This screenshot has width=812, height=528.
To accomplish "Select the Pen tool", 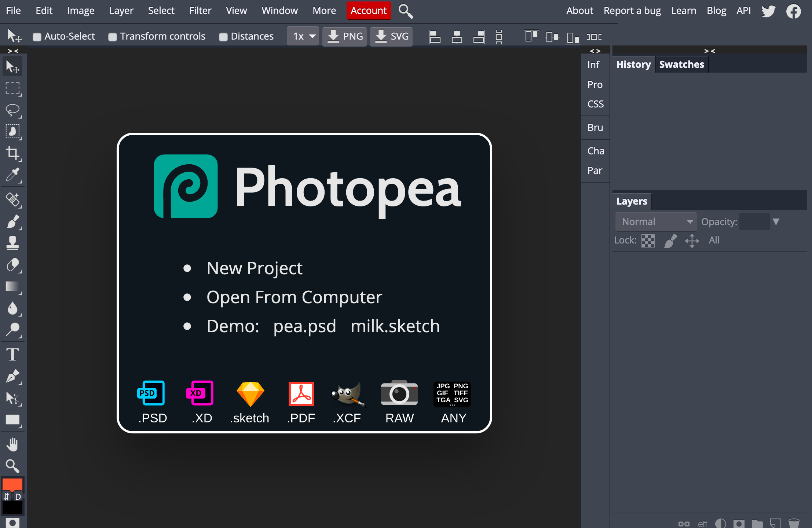I will pos(13,376).
